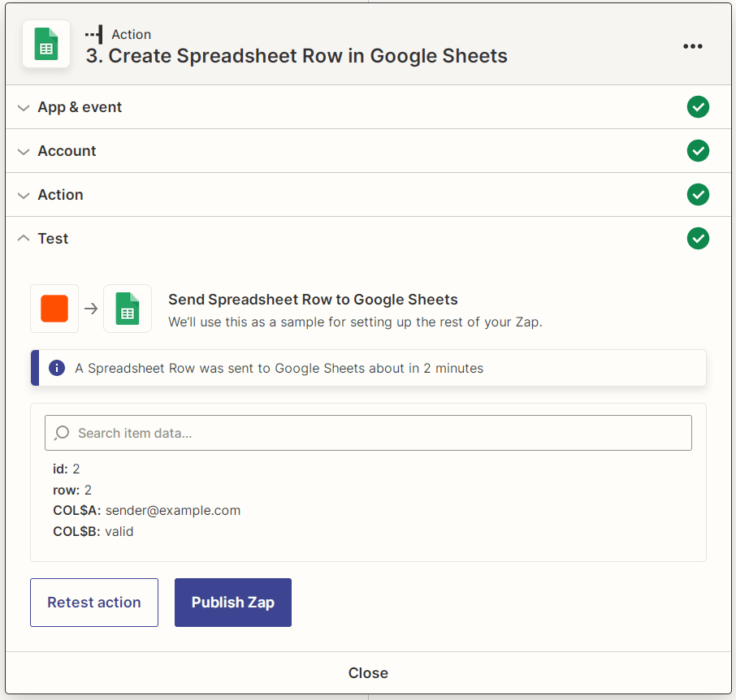Click the Google Sheets icon next to the arrow

(x=127, y=309)
